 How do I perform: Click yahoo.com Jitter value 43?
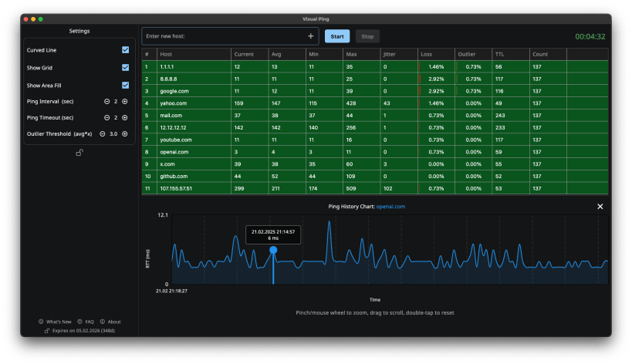387,103
